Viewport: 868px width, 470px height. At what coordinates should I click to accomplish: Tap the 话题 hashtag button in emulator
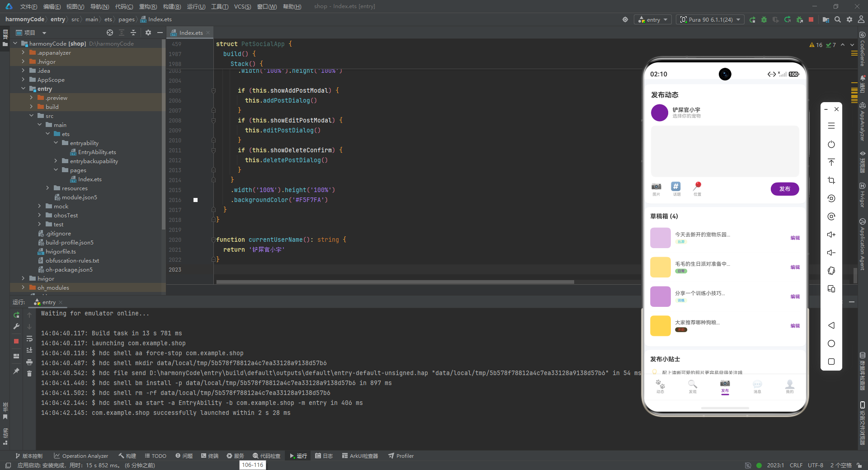coord(676,189)
